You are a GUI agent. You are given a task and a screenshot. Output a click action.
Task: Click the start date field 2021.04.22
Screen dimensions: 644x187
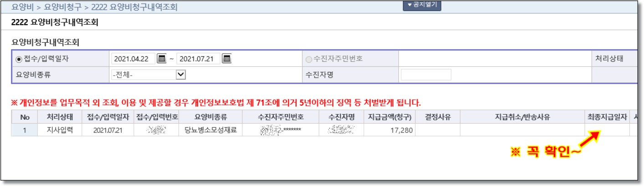tap(133, 59)
